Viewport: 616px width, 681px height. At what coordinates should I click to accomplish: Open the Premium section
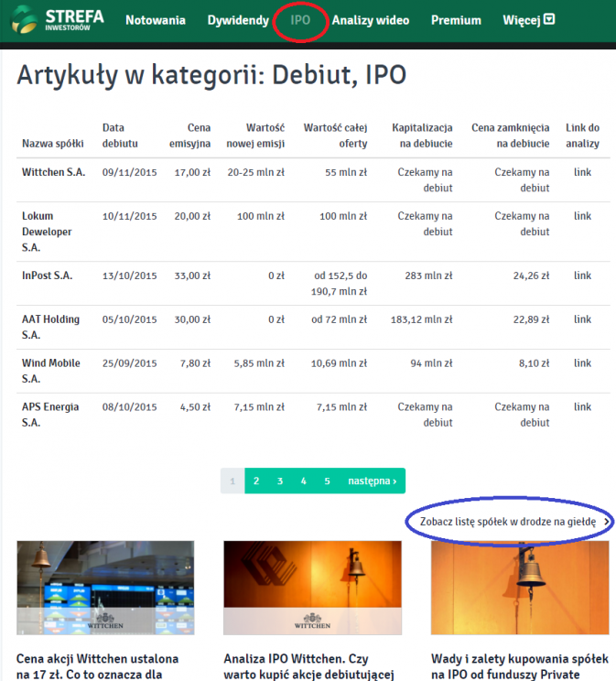pos(456,20)
